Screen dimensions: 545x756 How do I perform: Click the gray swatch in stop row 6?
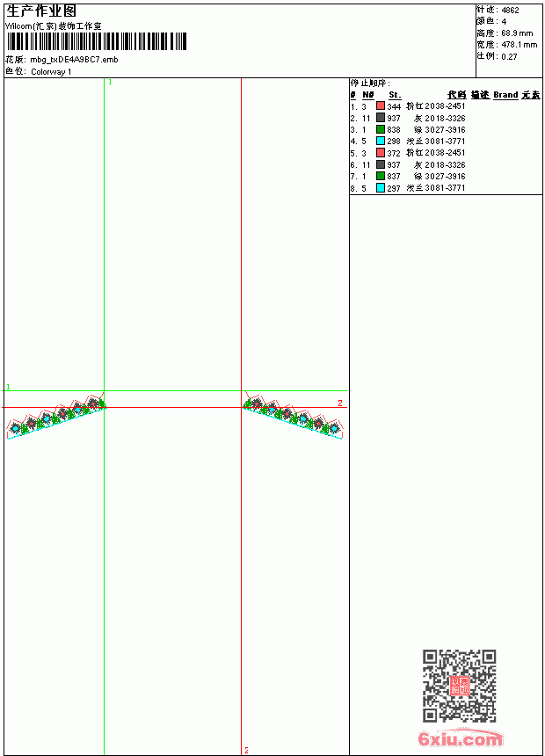[381, 164]
